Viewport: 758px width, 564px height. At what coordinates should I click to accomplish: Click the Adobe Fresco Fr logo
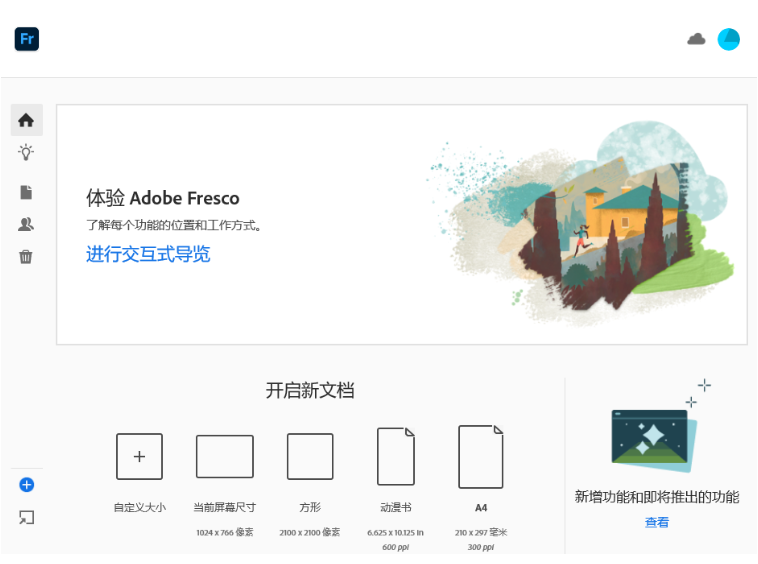point(27,39)
